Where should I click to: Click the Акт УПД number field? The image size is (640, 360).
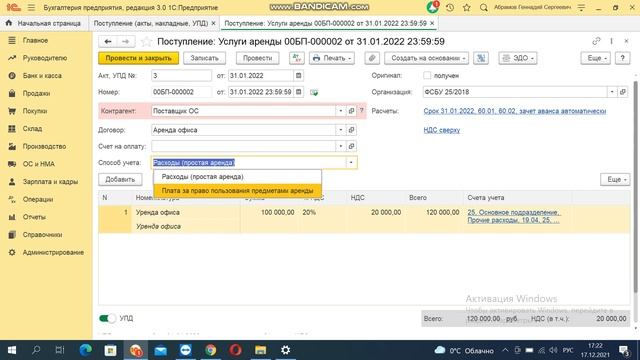pos(181,76)
